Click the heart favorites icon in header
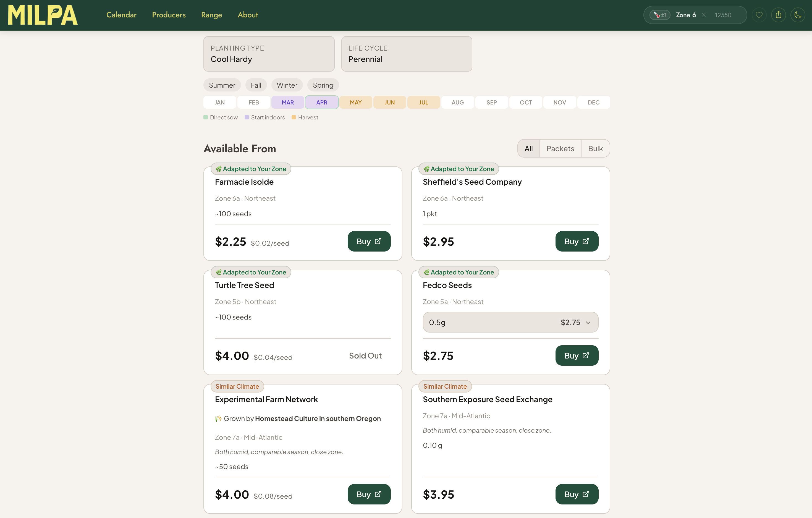 (759, 15)
